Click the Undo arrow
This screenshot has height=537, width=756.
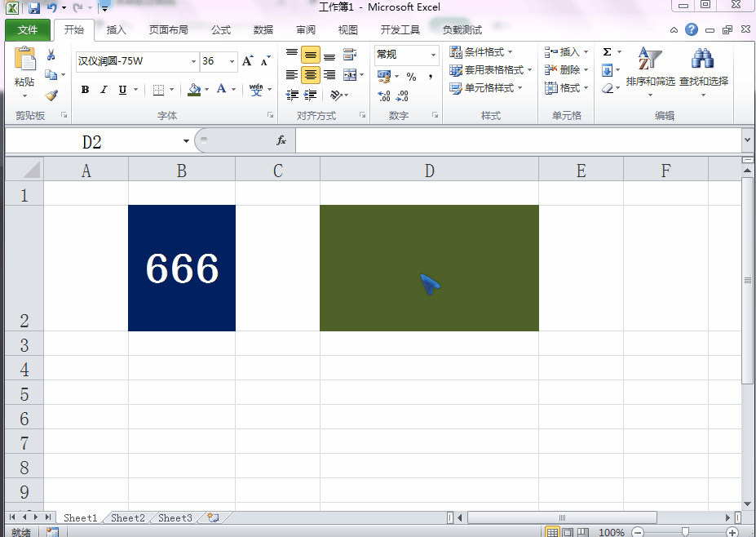pyautogui.click(x=51, y=7)
